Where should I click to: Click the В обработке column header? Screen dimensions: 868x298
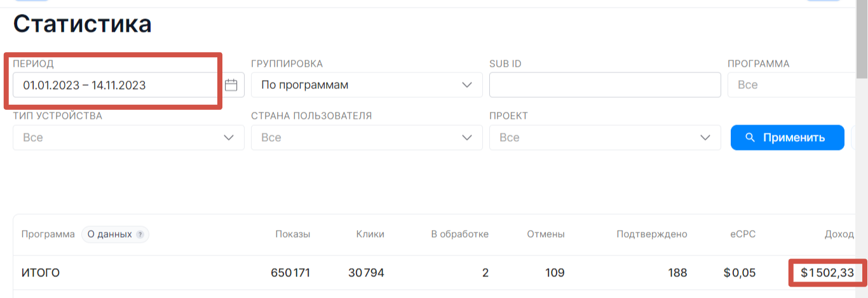point(459,234)
